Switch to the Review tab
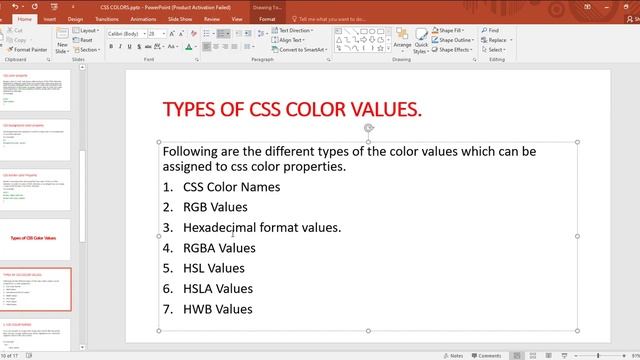 [211, 19]
